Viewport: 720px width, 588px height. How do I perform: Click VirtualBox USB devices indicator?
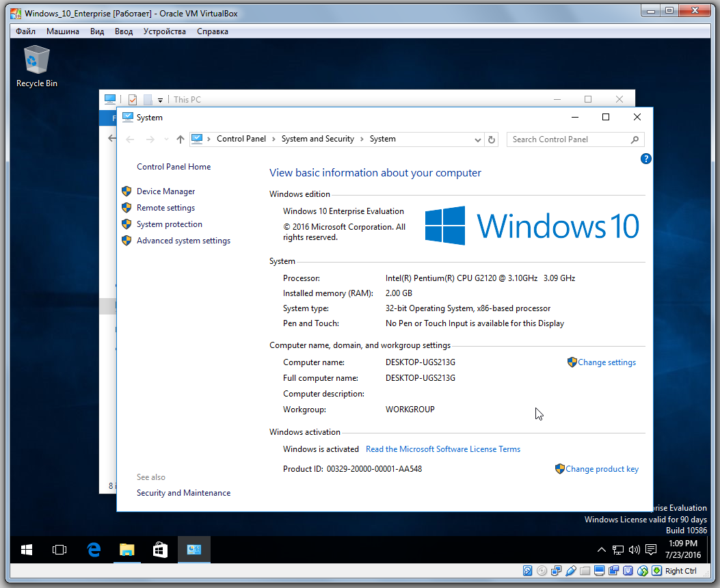[x=571, y=570]
